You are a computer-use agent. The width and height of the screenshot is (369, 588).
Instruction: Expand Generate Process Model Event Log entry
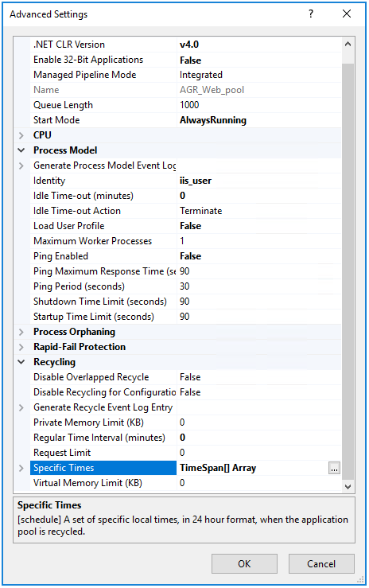tap(21, 165)
